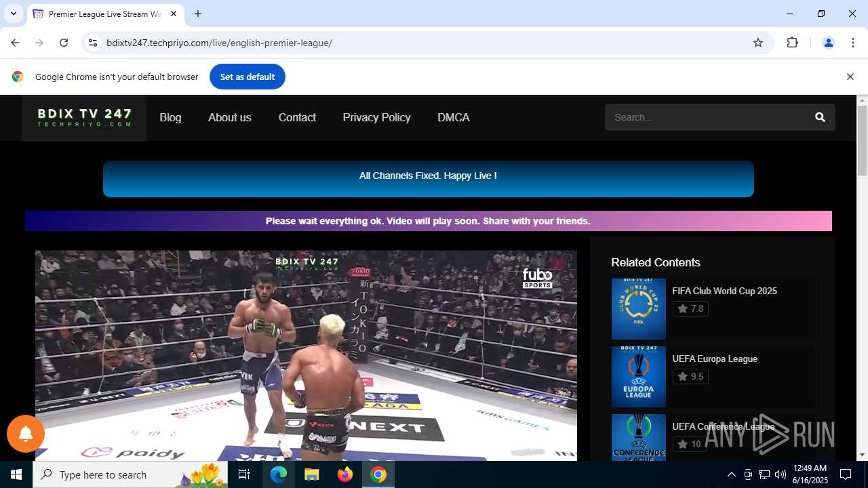Select the Premier League Live Stream tab
Image resolution: width=868 pixels, height=488 pixels.
point(105,14)
